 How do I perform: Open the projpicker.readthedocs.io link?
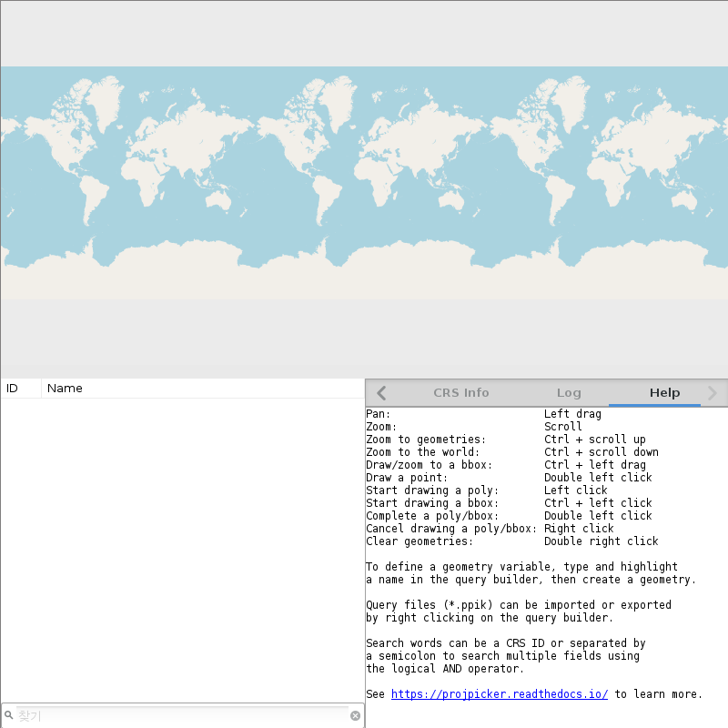tap(500, 694)
